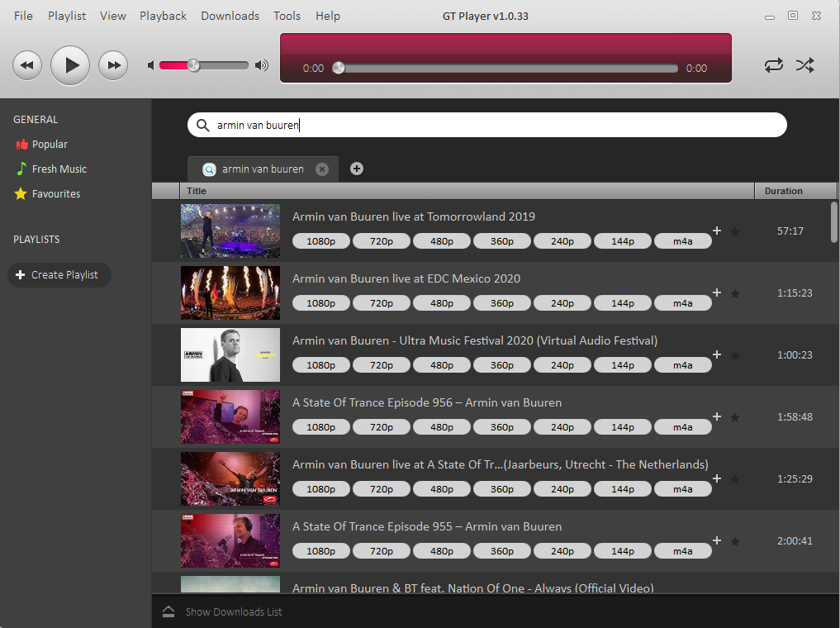Skip to the previous track
This screenshot has width=840, height=628.
(x=27, y=65)
